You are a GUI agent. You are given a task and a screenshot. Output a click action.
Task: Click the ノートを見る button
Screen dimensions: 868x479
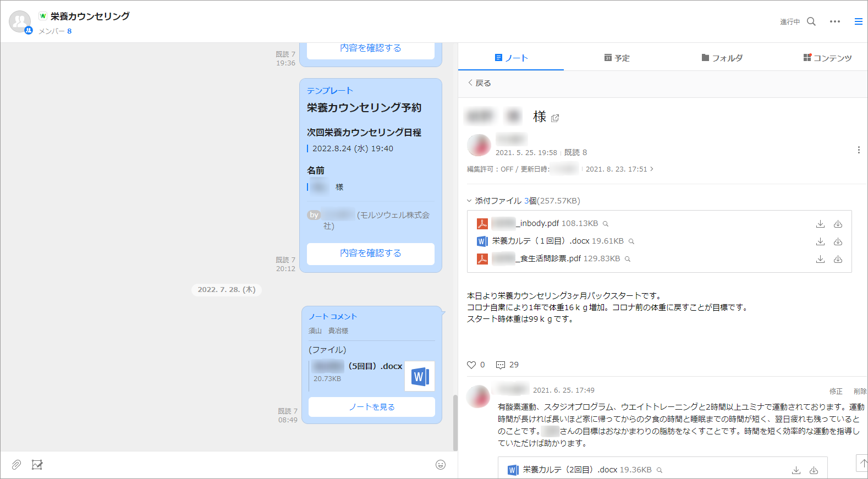371,407
